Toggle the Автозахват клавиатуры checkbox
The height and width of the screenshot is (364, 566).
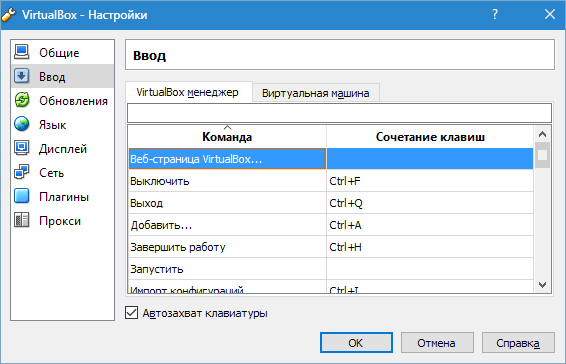pos(131,313)
